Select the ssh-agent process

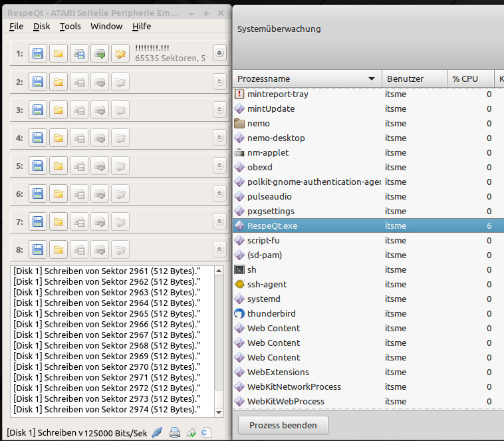click(x=368, y=284)
